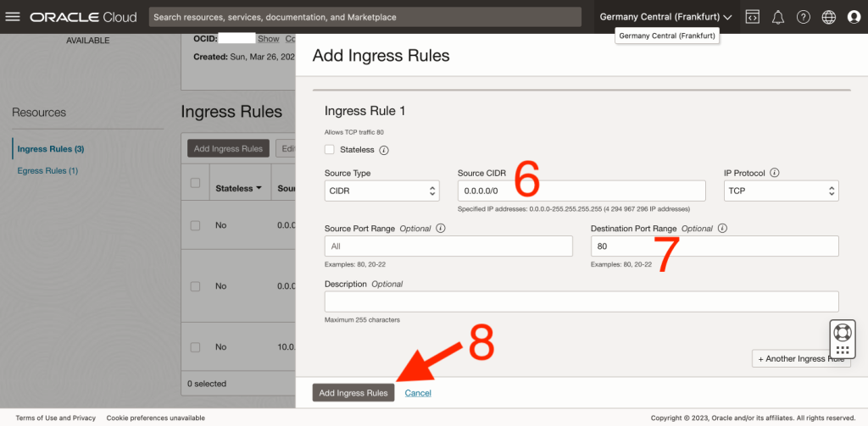Open the notifications bell
Image resolution: width=868 pixels, height=426 pixels.
pos(777,17)
